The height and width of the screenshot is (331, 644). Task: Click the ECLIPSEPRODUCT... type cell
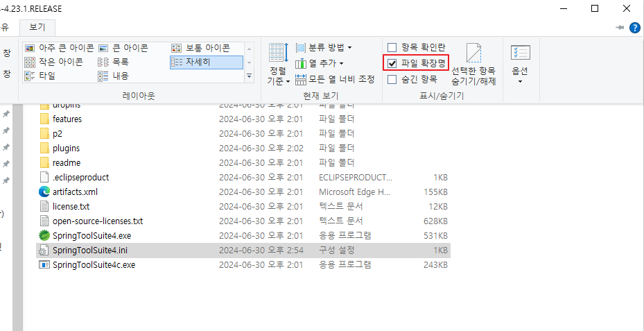pyautogui.click(x=356, y=177)
